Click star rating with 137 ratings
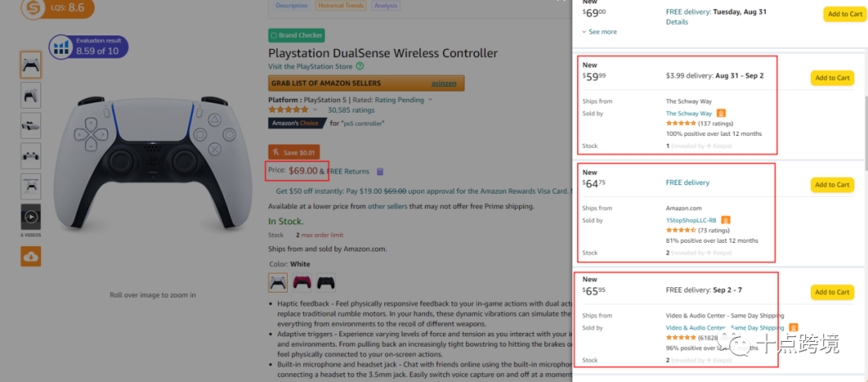 [681, 123]
